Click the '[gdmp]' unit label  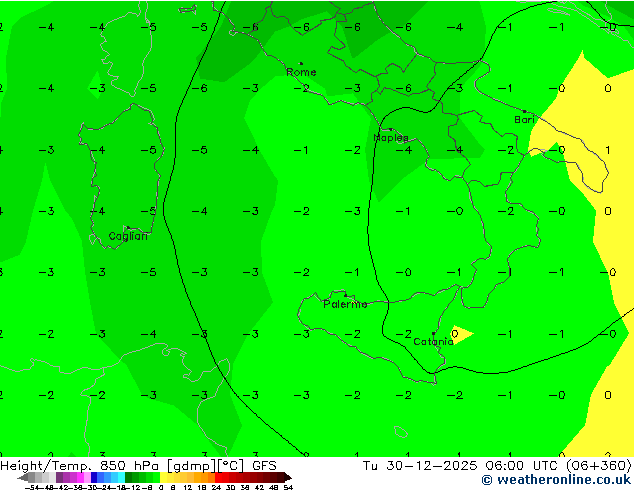[192, 466]
